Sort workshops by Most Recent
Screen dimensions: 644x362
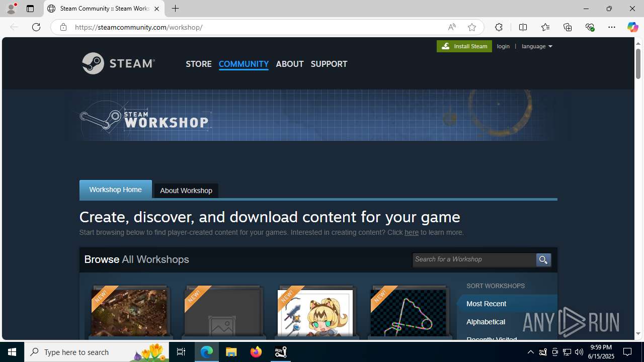(507, 304)
